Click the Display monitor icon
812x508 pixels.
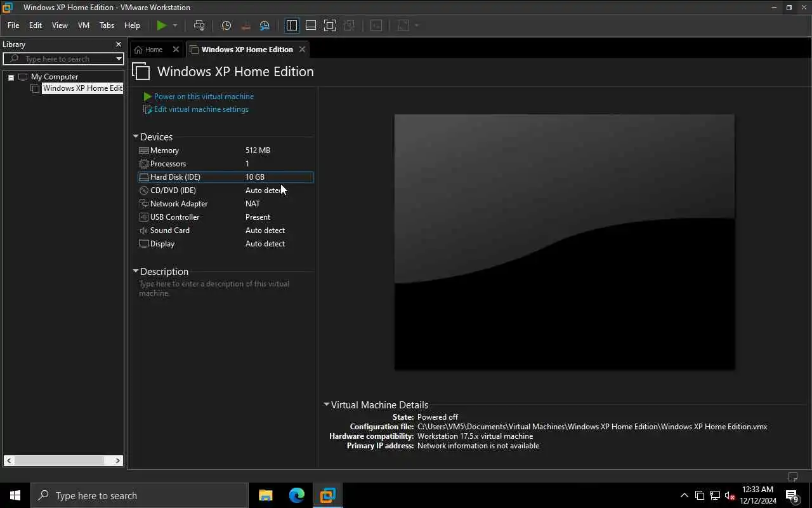144,244
